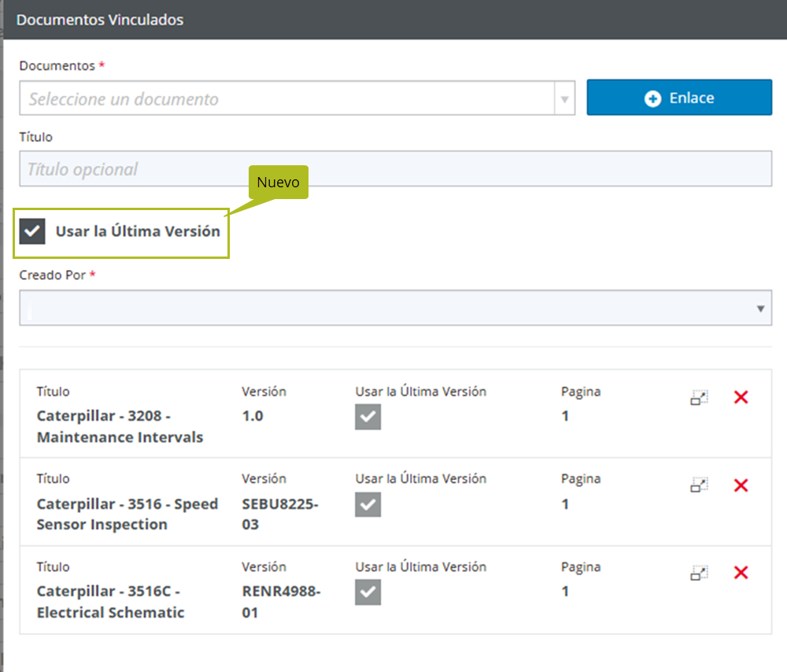Open link icon for 3516 Speed Sensor row

(x=699, y=485)
